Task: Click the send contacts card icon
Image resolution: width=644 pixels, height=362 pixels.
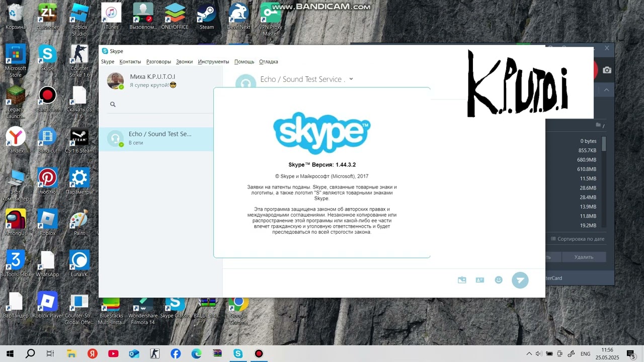Action: tap(480, 280)
